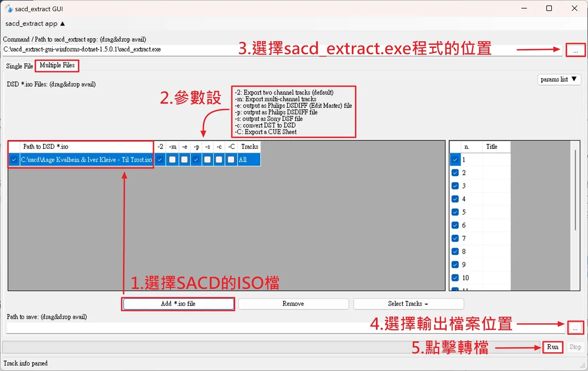Enable the -c convert DST checkbox

click(x=220, y=160)
